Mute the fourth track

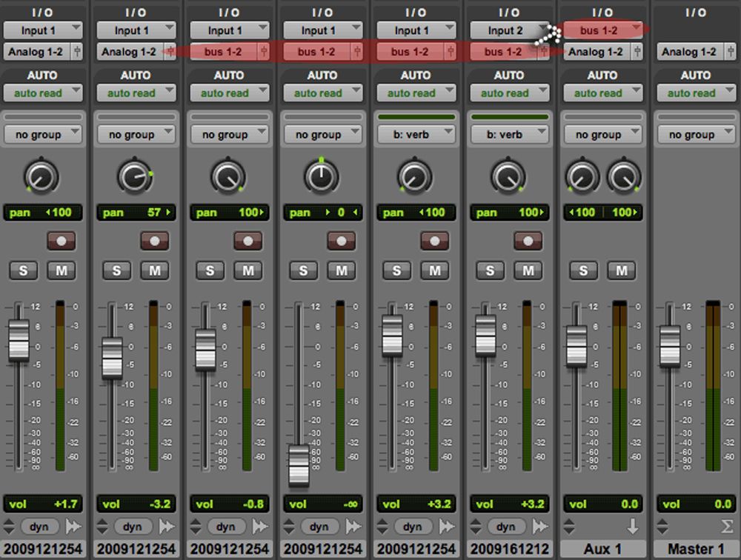point(342,270)
